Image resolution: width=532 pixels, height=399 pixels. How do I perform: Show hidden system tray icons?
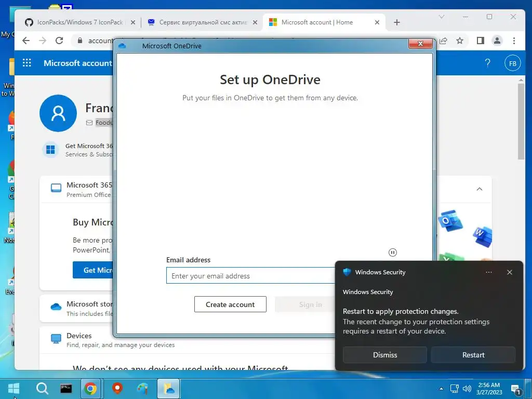point(441,389)
